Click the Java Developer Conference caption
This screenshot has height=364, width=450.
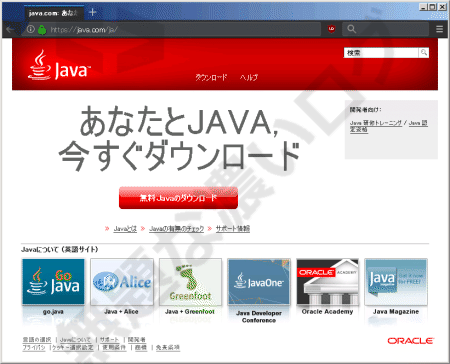[259, 317]
